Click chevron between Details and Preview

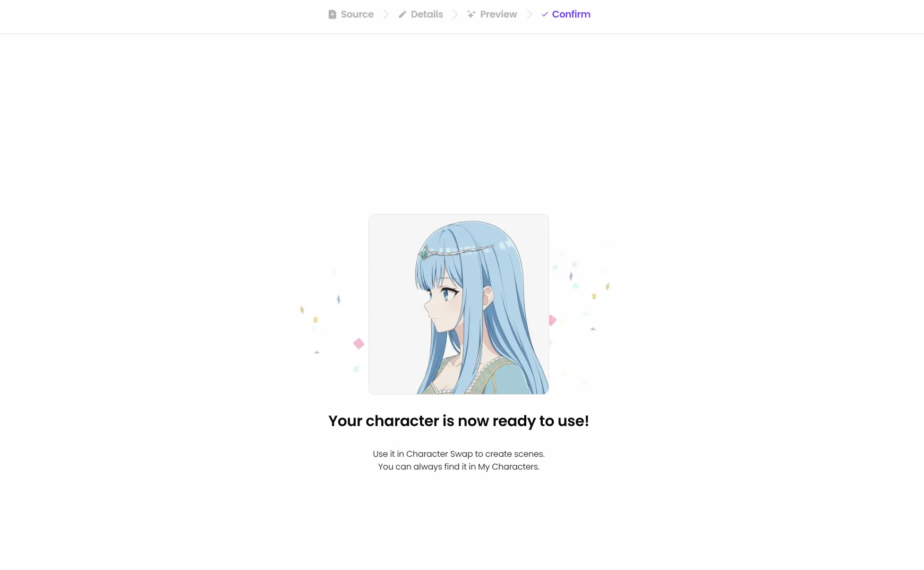[x=455, y=14]
